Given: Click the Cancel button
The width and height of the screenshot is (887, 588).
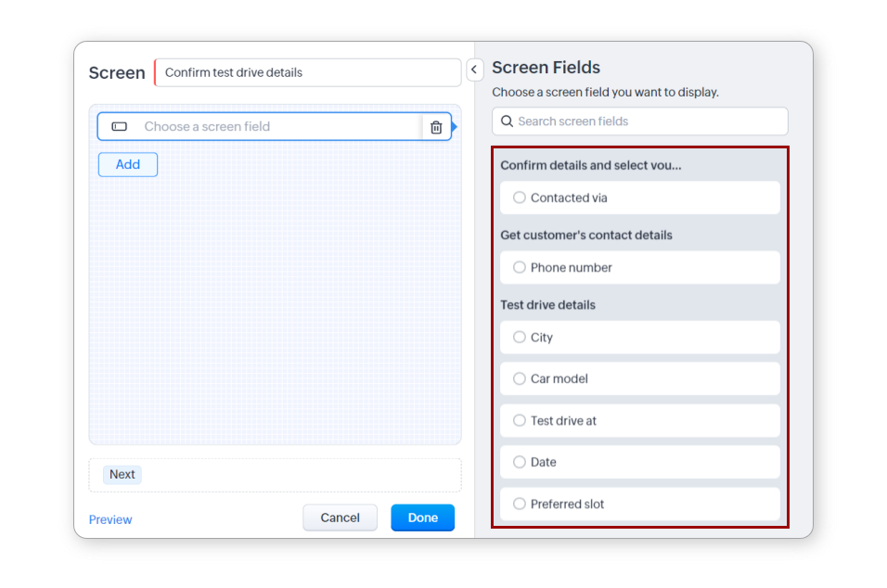Looking at the screenshot, I should click(340, 518).
